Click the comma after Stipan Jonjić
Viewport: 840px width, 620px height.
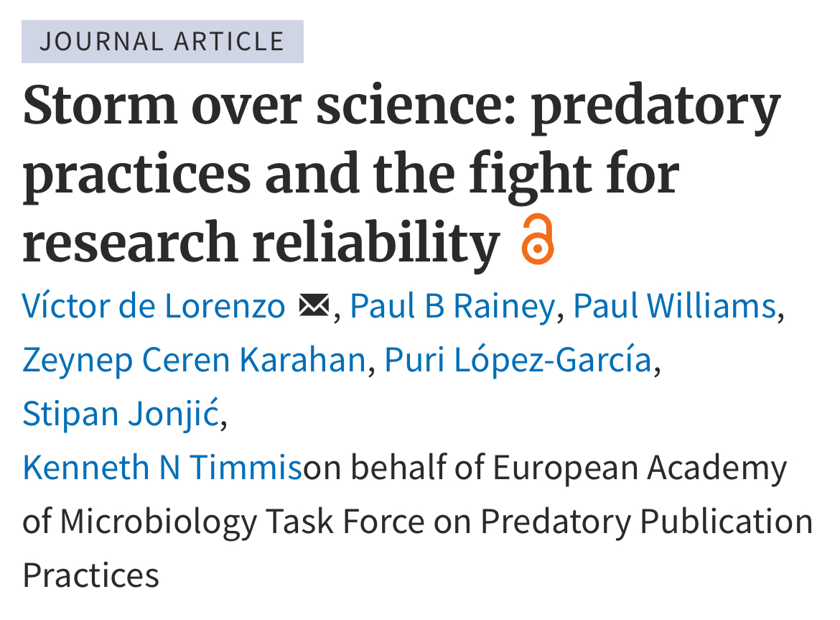point(223,418)
